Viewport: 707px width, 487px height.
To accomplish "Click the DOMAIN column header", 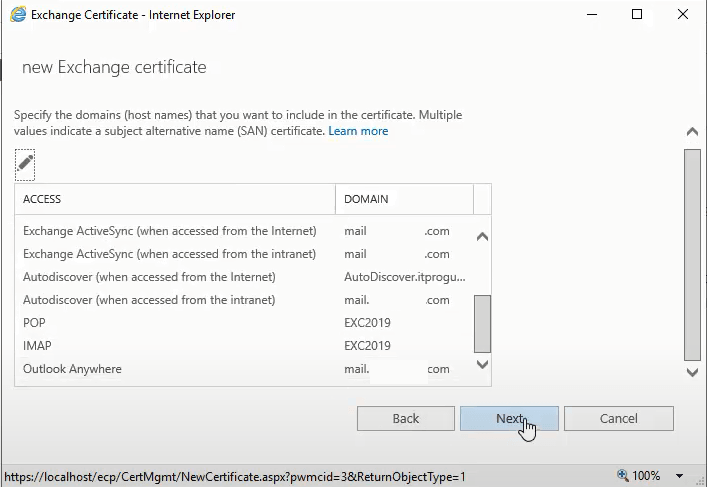I will click(404, 199).
